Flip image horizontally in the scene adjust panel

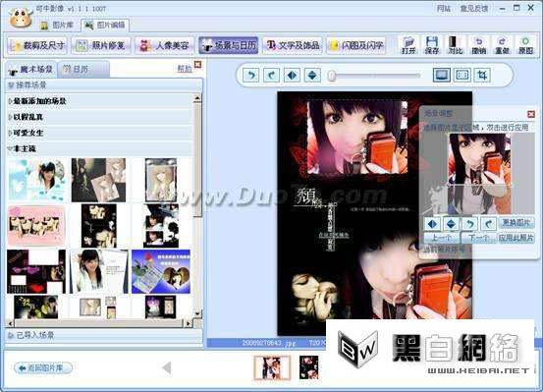(x=432, y=224)
